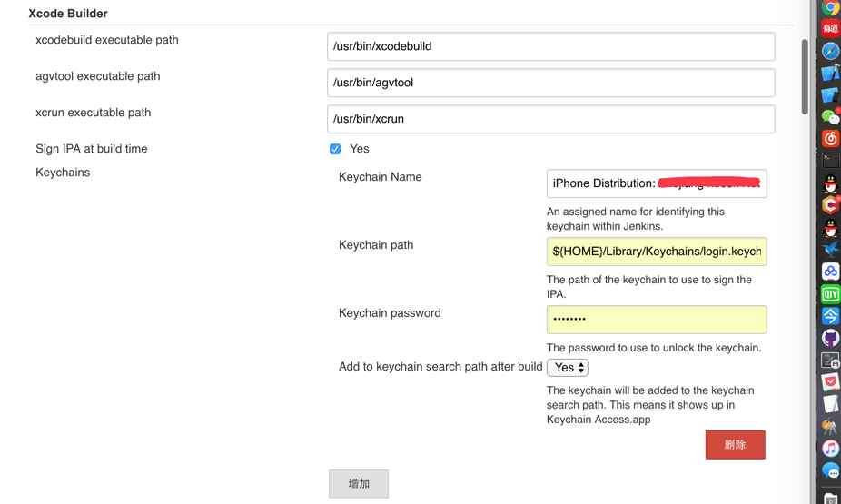The width and height of the screenshot is (841, 504).
Task: Open NetEase Cloud Music dock icon
Action: point(830,139)
